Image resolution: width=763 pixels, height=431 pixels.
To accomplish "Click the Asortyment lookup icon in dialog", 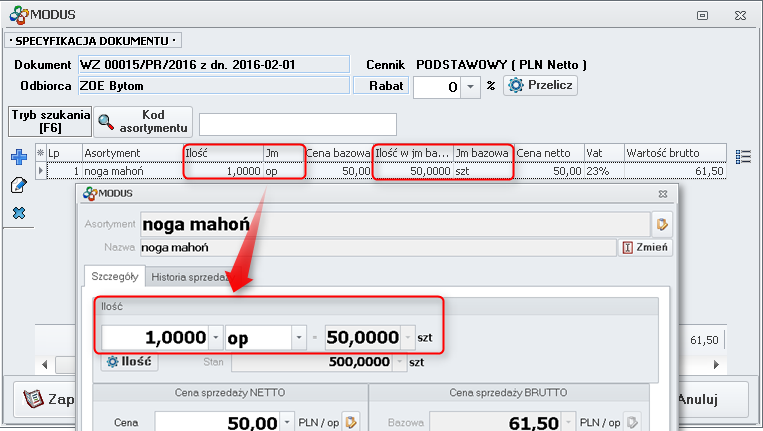I will click(x=663, y=222).
